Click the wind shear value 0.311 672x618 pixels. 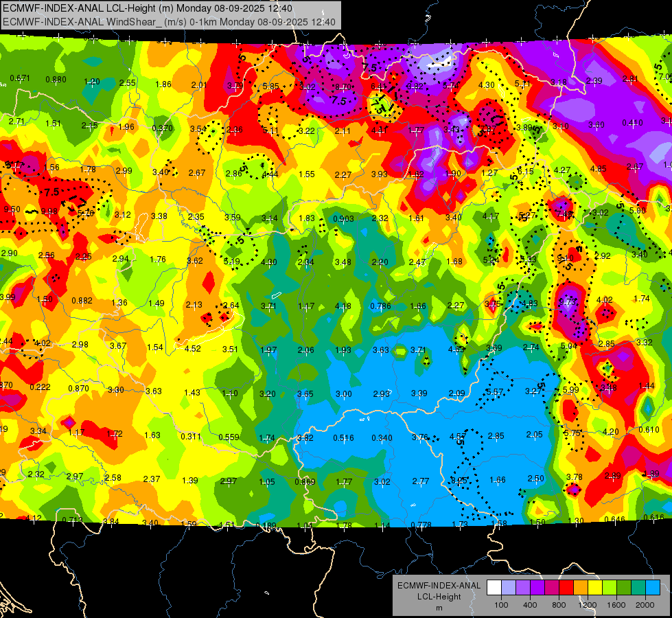coord(191,436)
